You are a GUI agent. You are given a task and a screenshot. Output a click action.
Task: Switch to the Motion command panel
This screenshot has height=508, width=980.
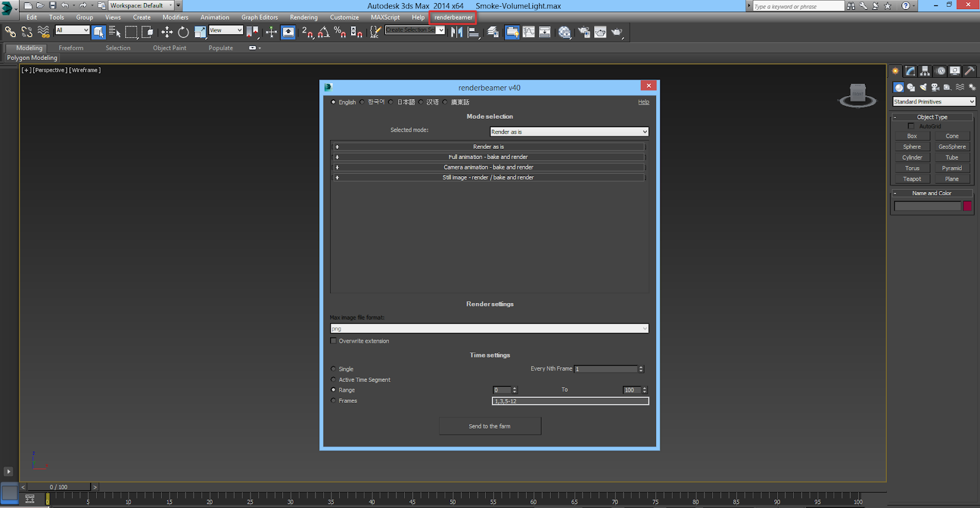[x=940, y=71]
